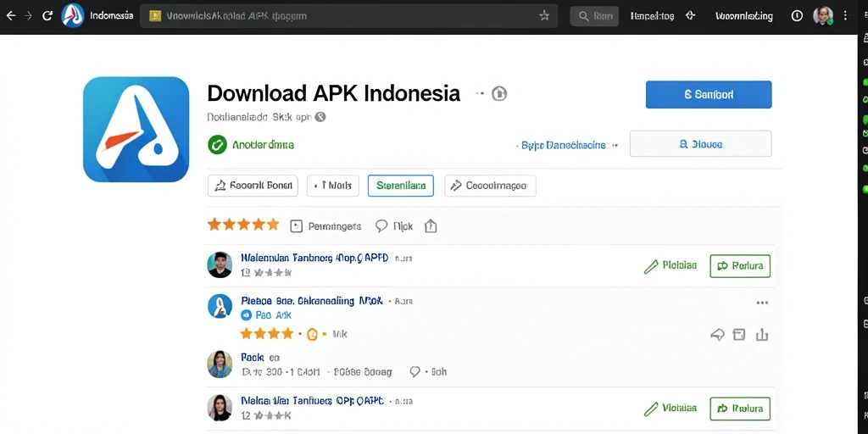Viewport: 868px width, 434px height.
Task: Click the comment bubble icon under Pack ea
Action: point(415,371)
